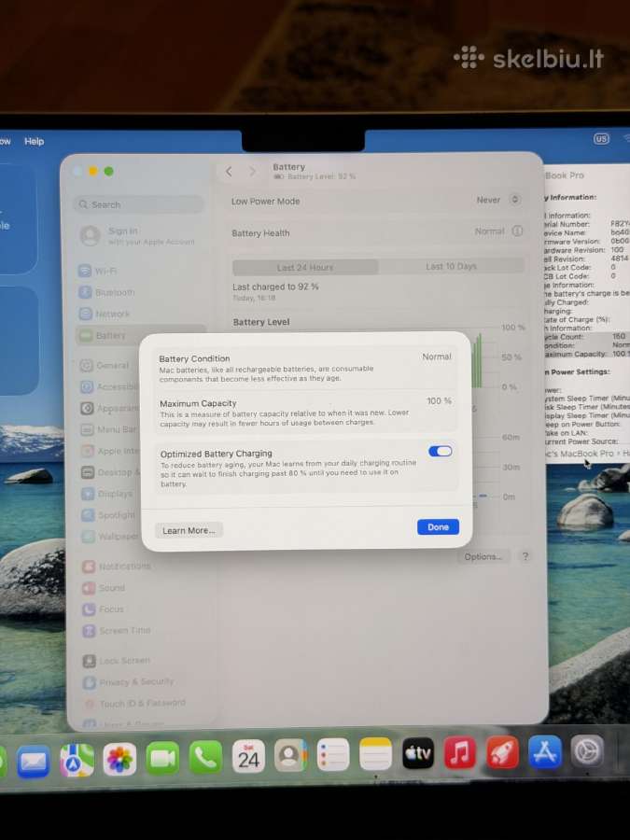This screenshot has width=630, height=840.
Task: Click the yellow minimize window button
Action: [x=93, y=171]
